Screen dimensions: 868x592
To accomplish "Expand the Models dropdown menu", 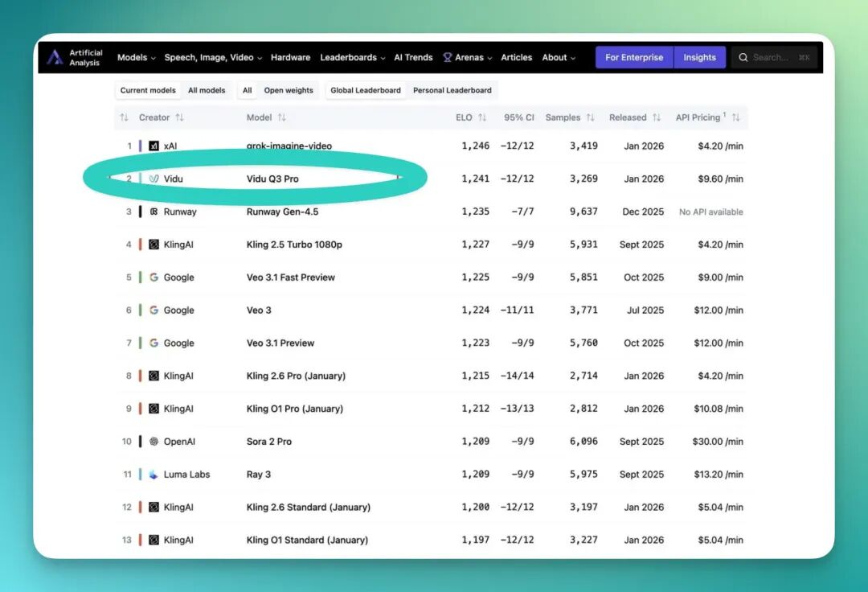I will point(136,57).
